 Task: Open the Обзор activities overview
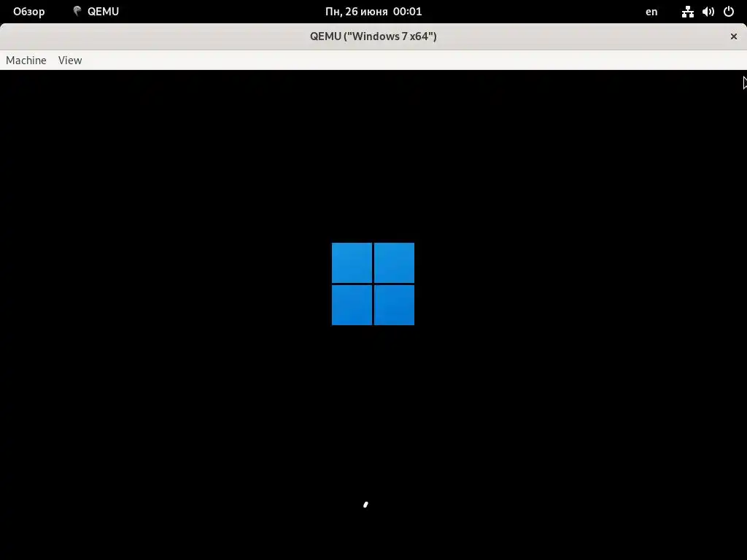point(29,12)
